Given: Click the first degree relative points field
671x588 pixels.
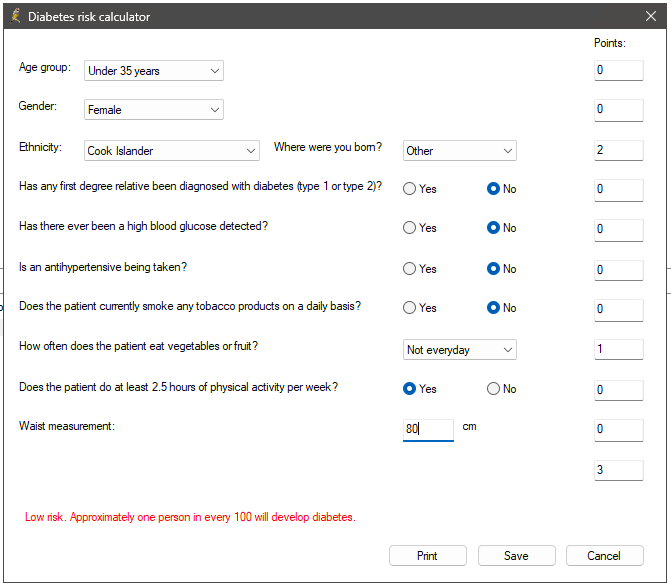Looking at the screenshot, I should [618, 190].
